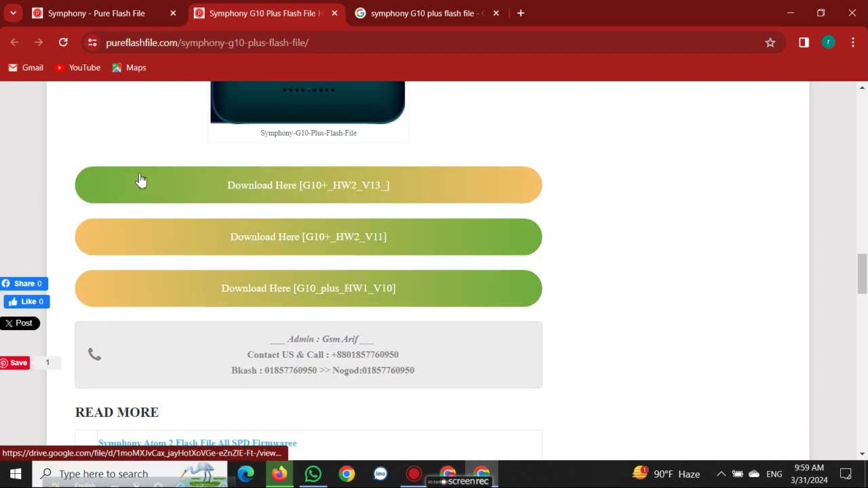
Task: Open Microsoft Edge from taskbar
Action: pos(245,474)
